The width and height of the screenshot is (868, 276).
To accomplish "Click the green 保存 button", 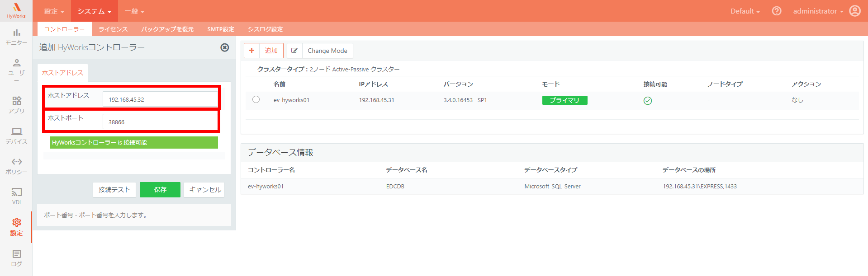I will tap(160, 190).
